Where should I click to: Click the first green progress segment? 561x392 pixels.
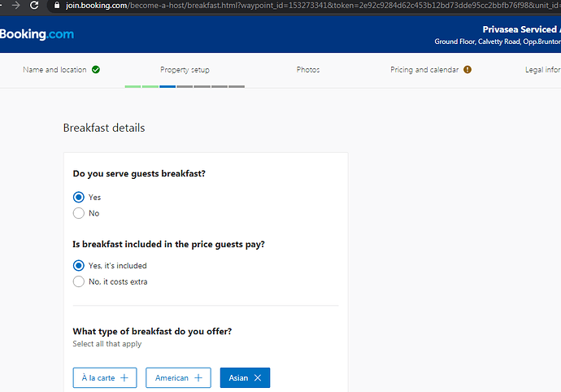(133, 86)
